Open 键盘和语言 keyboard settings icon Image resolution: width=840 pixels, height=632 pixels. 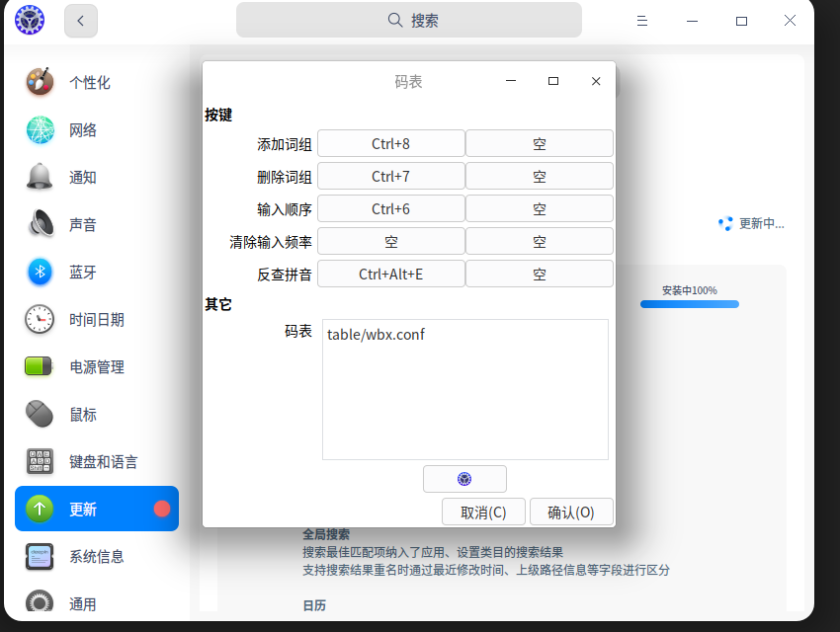point(39,461)
